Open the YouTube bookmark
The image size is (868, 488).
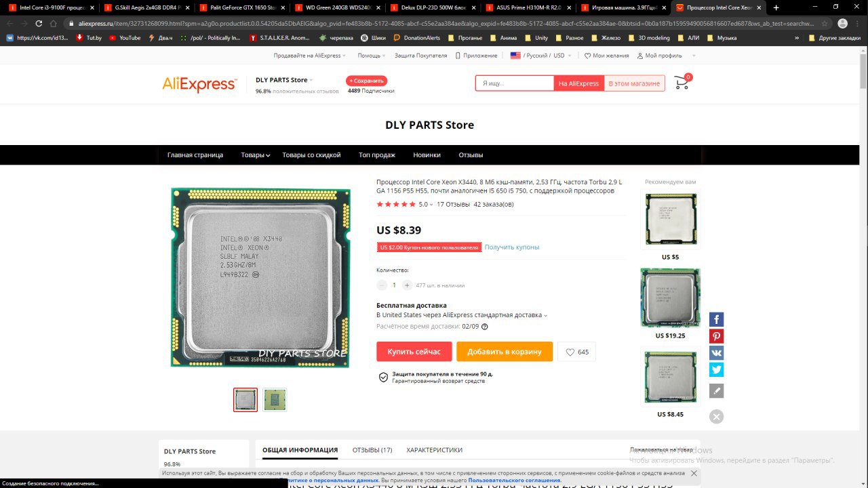125,38
